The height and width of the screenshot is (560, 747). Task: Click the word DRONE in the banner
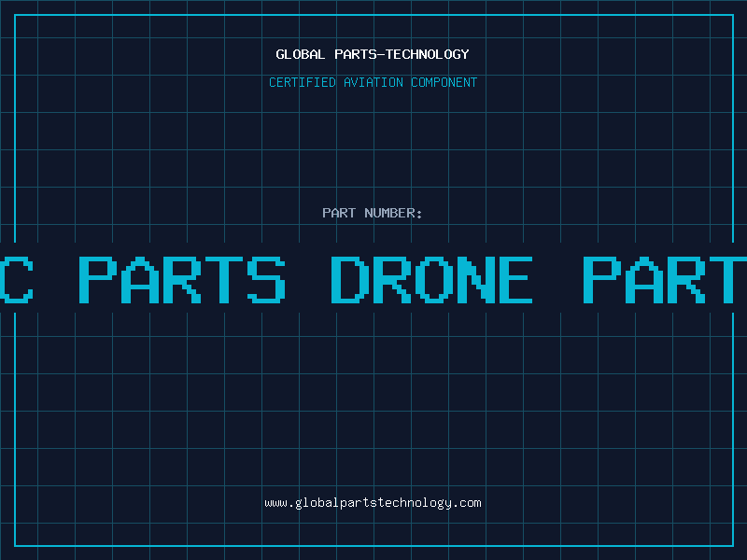click(x=431, y=280)
